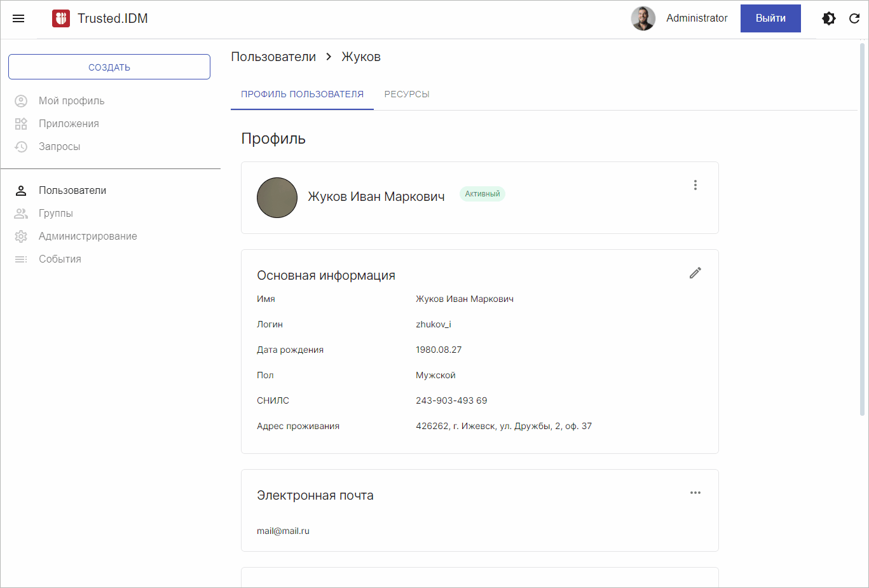The width and height of the screenshot is (869, 588).
Task: Open the Электронная почта options menu
Action: click(695, 493)
